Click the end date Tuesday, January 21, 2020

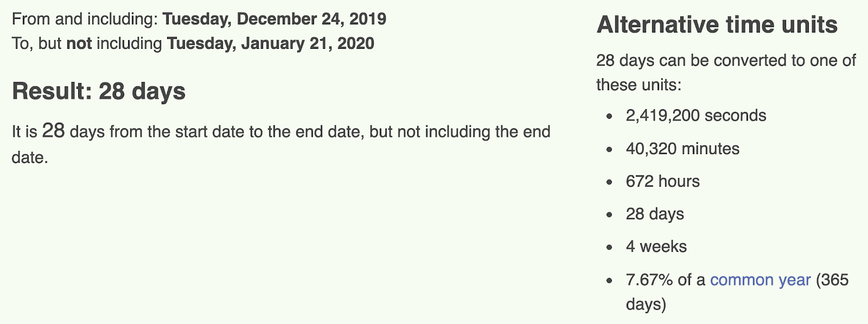click(270, 43)
